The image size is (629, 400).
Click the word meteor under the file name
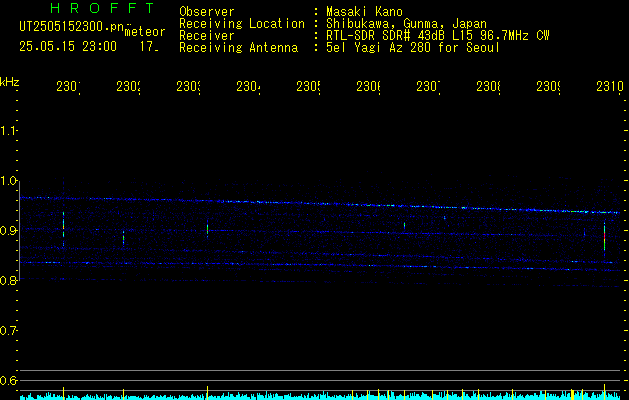pos(145,32)
